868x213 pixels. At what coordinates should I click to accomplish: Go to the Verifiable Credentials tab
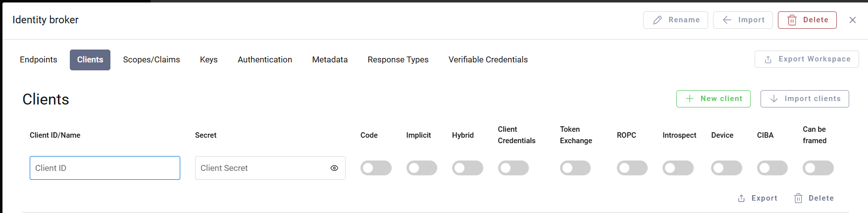coord(488,59)
